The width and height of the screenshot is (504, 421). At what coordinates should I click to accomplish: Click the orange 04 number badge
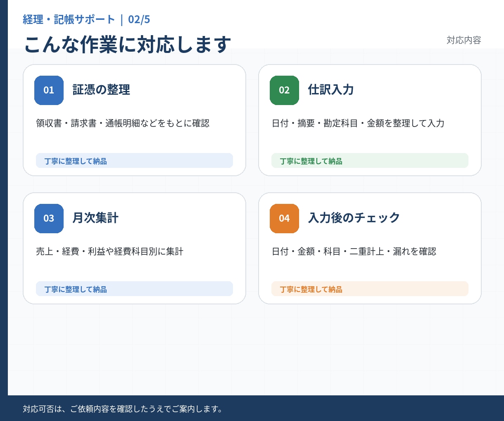pyautogui.click(x=284, y=218)
